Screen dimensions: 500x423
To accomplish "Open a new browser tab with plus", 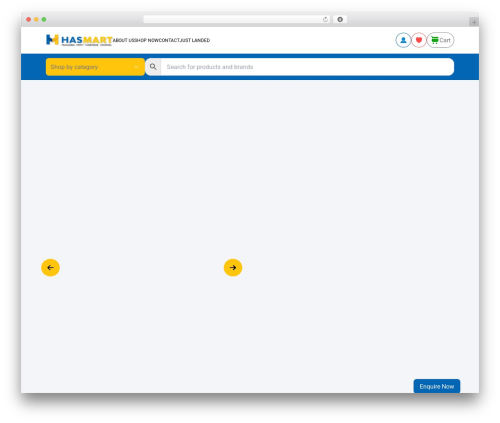I will [474, 22].
